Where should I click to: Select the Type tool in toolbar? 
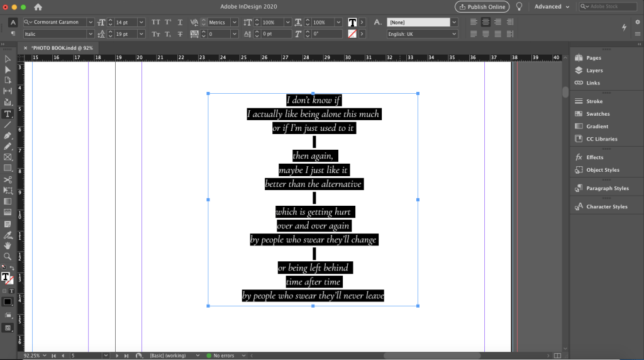tap(8, 114)
